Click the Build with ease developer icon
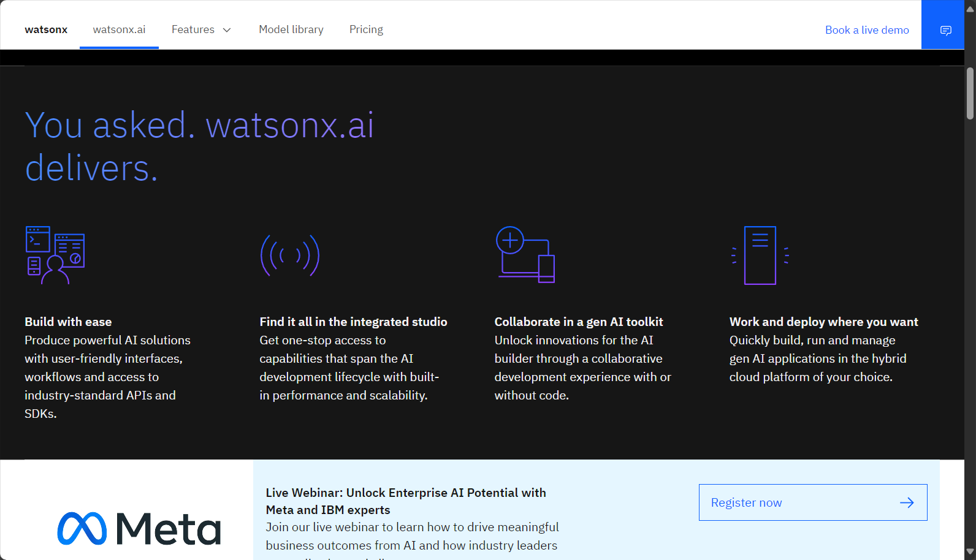This screenshot has width=976, height=560. pos(55,255)
